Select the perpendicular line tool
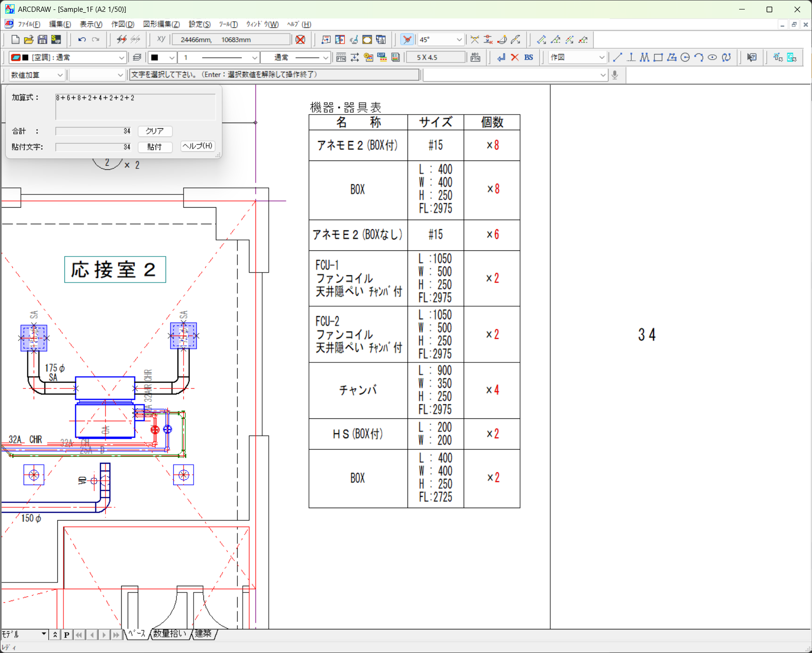 631,57
